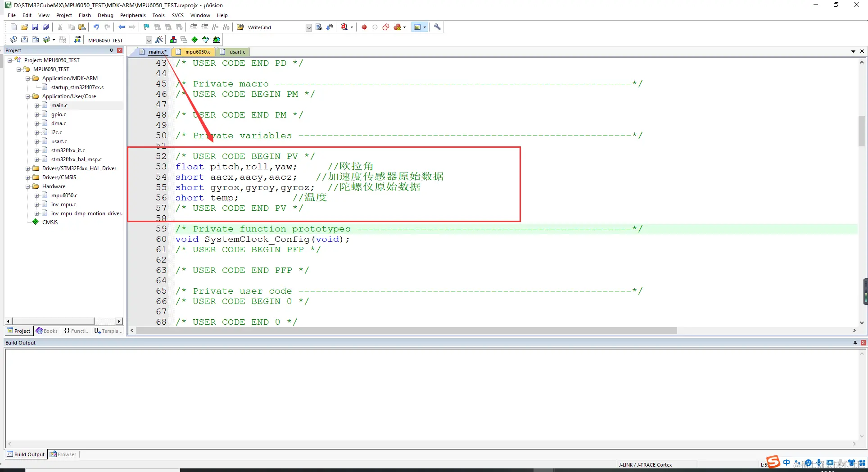Expand the Drivers/STM32F4xx_HAL_Driver folder
868x472 pixels.
tap(27, 168)
